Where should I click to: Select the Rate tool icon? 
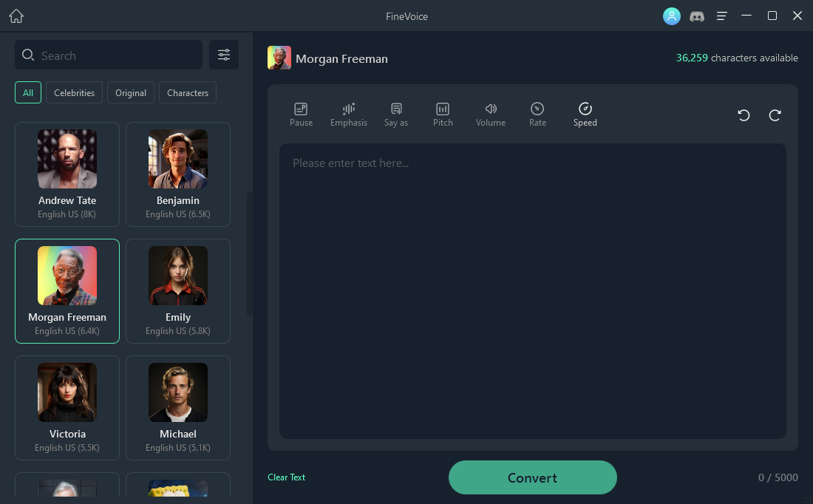click(x=537, y=109)
